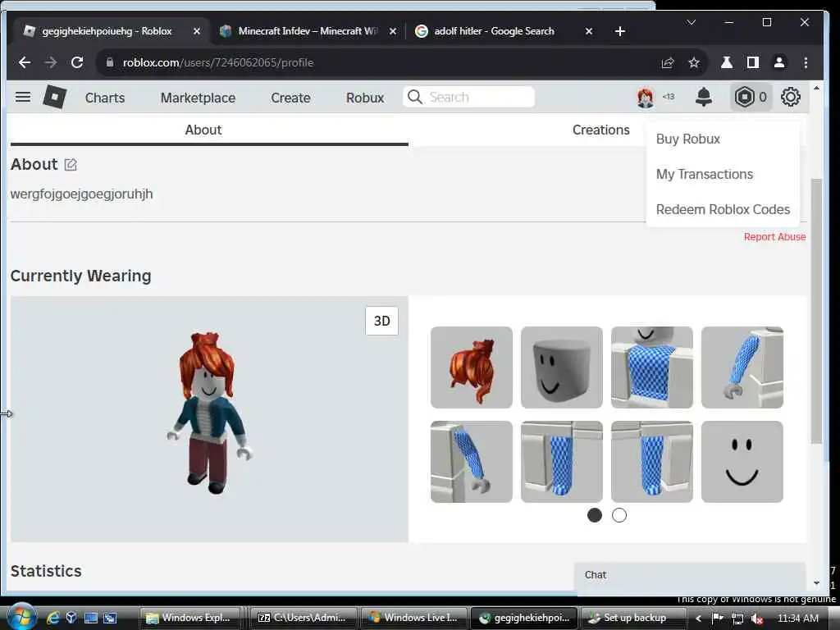Go back with the browser back arrow
The width and height of the screenshot is (840, 630).
pyautogui.click(x=25, y=62)
